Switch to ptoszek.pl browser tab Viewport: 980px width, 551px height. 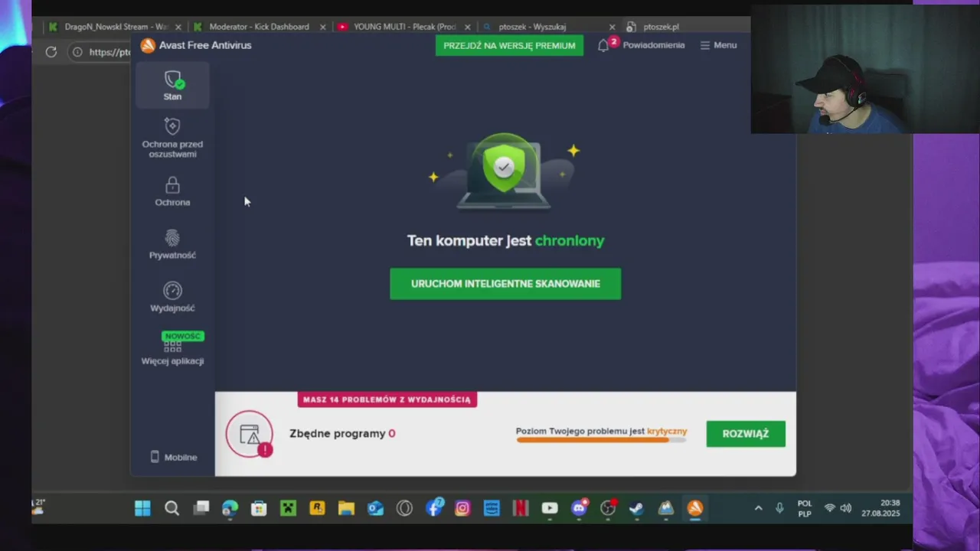[x=661, y=27]
